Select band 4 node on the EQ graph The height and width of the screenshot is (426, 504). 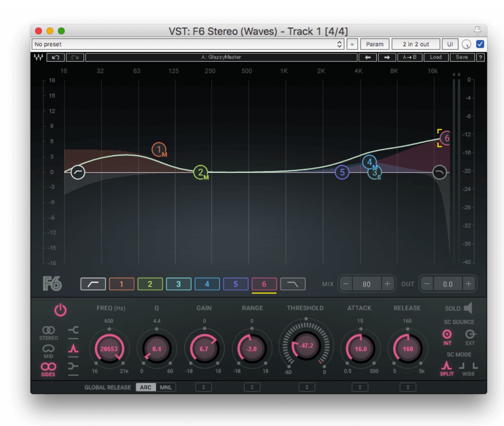tap(370, 162)
